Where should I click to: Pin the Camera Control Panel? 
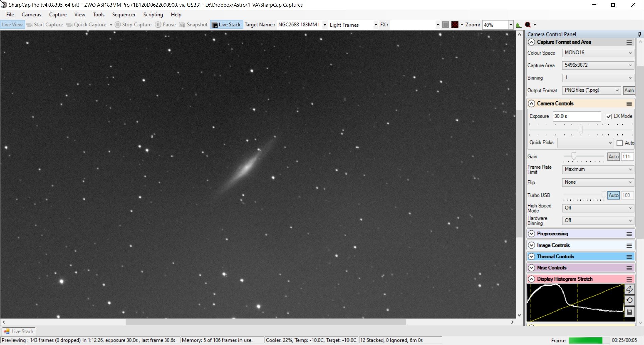click(x=639, y=34)
